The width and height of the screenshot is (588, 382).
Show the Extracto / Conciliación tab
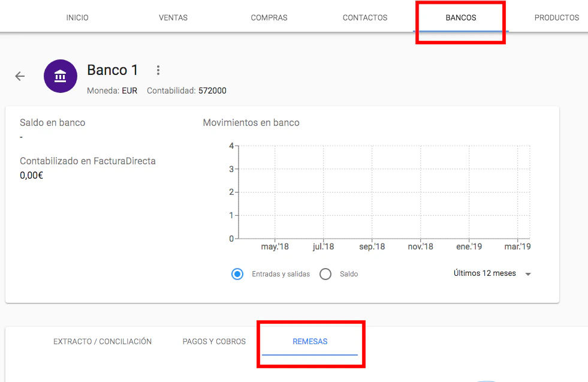102,341
